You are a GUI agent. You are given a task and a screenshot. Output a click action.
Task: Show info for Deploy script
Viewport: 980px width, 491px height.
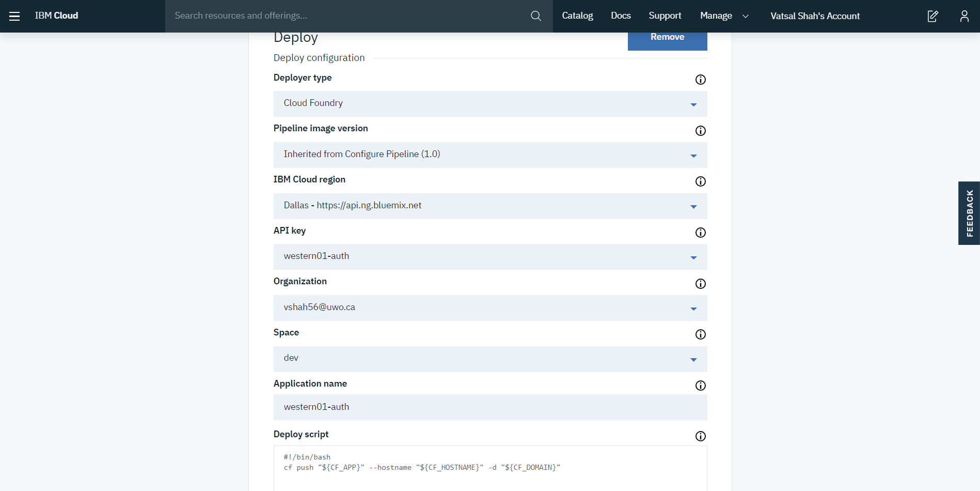pos(700,436)
